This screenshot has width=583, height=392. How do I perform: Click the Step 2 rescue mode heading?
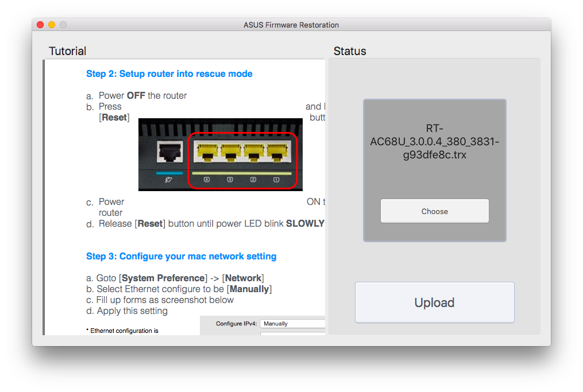tap(169, 73)
